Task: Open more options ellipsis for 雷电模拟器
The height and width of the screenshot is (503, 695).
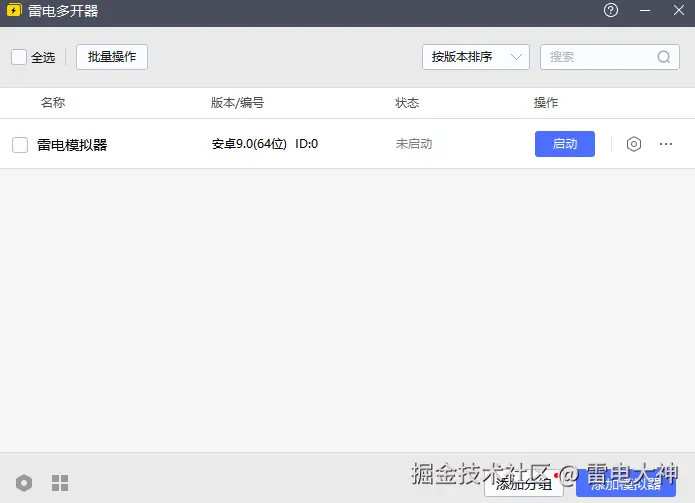Action: 666,144
